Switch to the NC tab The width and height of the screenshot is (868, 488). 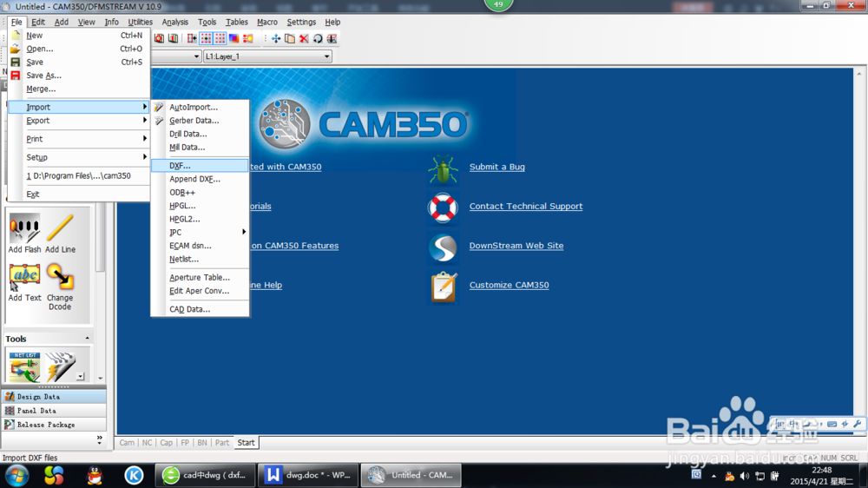[x=147, y=443]
